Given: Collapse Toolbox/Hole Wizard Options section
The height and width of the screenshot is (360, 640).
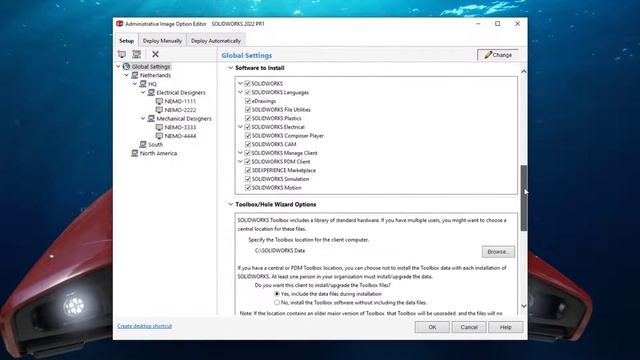Looking at the screenshot, I should click(x=231, y=204).
